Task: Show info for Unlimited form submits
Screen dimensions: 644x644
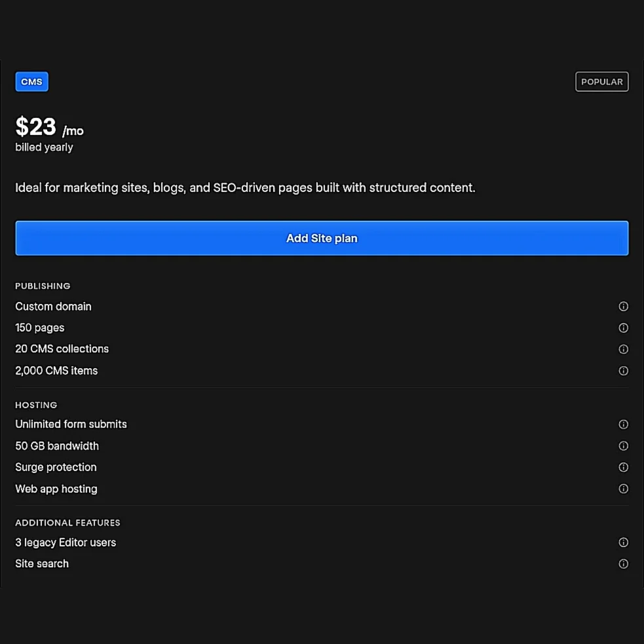Action: coord(623,425)
